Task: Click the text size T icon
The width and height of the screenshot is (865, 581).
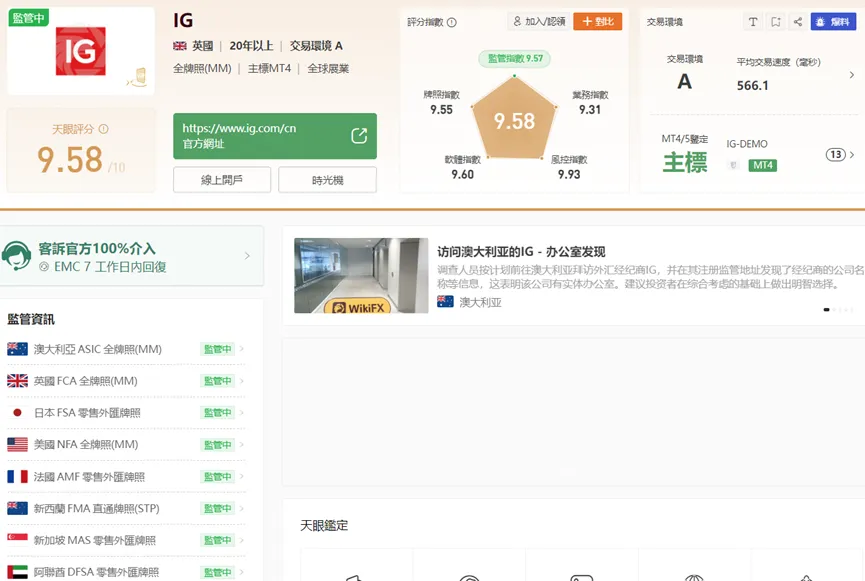Action: pos(753,22)
